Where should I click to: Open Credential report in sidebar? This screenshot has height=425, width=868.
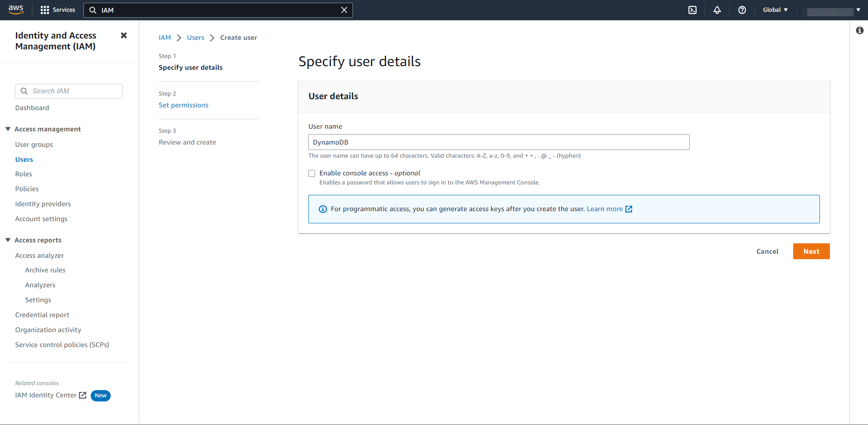[42, 315]
